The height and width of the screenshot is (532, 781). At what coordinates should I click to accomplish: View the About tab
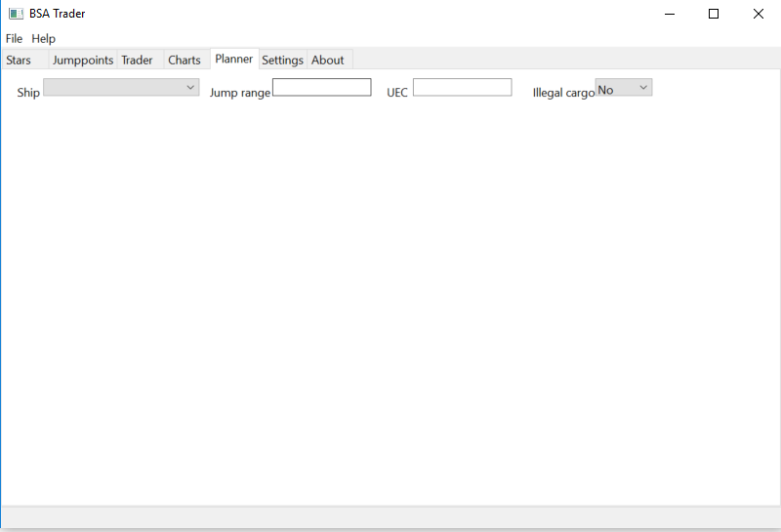(328, 60)
